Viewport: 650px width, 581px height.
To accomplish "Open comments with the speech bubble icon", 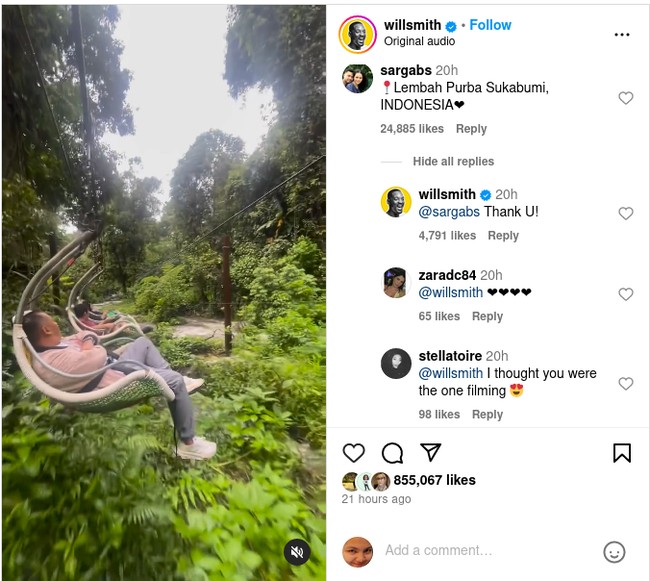I will (392, 453).
